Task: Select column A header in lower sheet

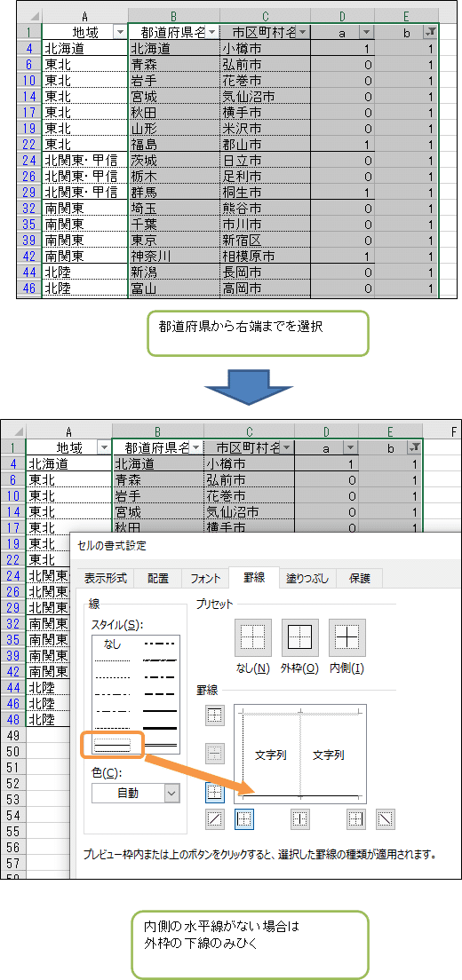Action: click(x=68, y=431)
